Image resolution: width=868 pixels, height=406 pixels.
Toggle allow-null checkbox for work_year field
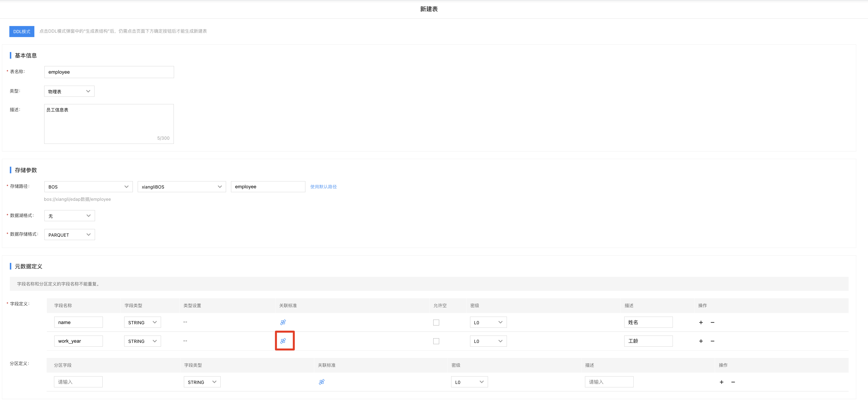pos(436,341)
